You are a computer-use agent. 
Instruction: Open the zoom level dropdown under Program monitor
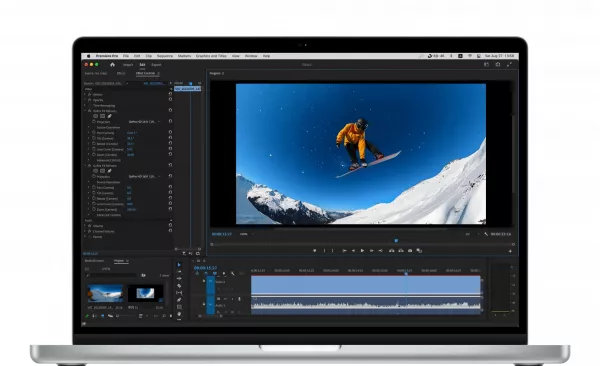247,234
